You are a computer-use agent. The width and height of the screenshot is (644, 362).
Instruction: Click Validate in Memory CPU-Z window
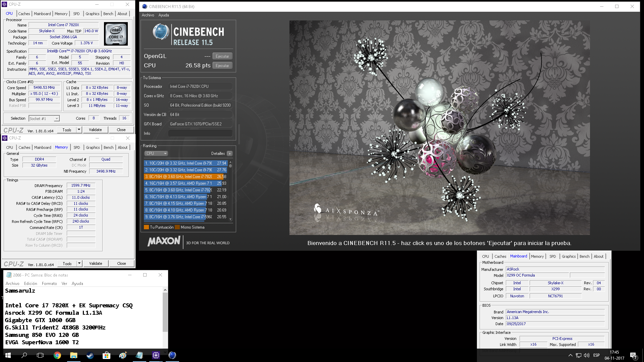tap(96, 263)
